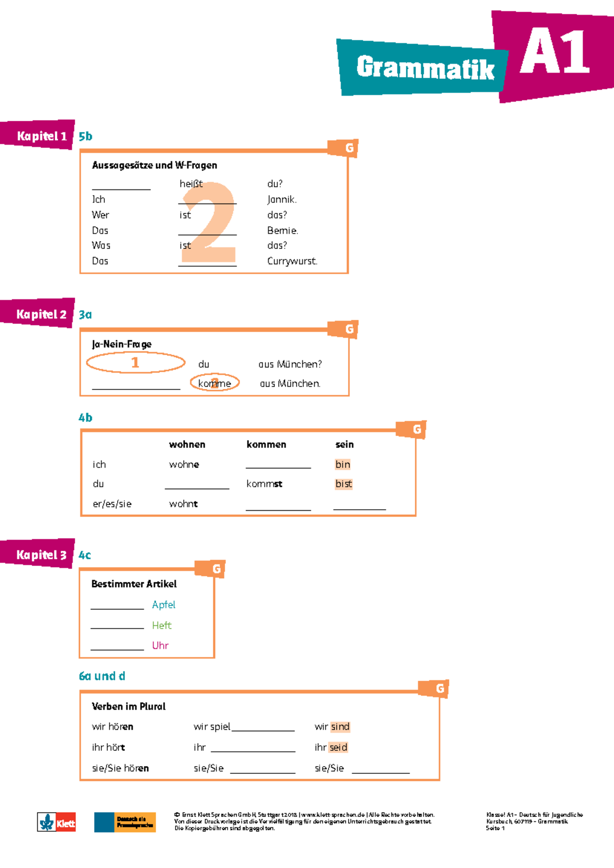Click the Deutsch als Fremdsprache logo

click(x=125, y=822)
